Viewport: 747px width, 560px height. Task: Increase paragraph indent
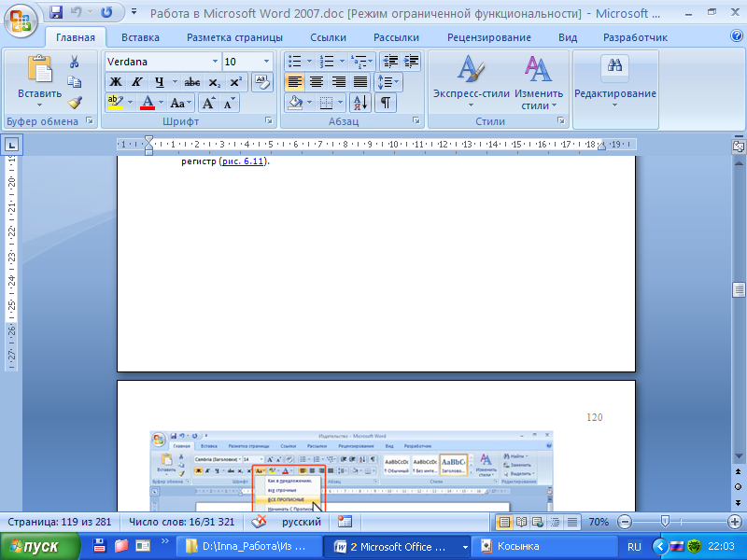point(411,61)
